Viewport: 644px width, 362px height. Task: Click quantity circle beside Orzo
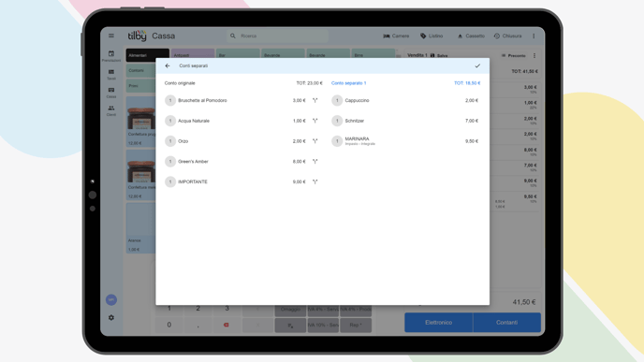click(170, 141)
